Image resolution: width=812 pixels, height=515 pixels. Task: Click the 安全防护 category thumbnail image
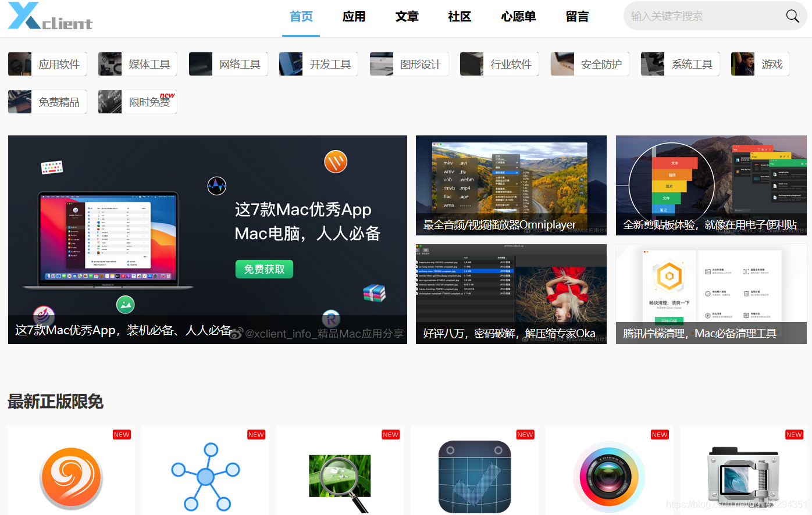tap(562, 64)
